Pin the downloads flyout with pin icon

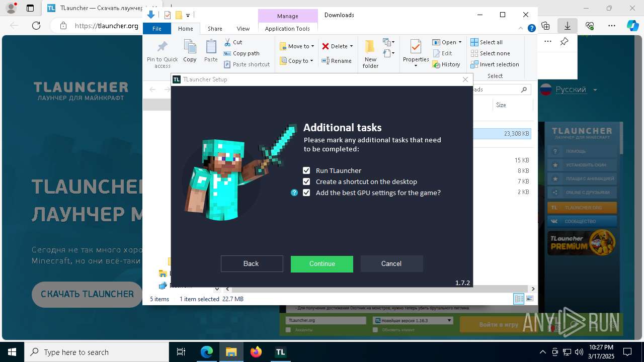tap(565, 42)
